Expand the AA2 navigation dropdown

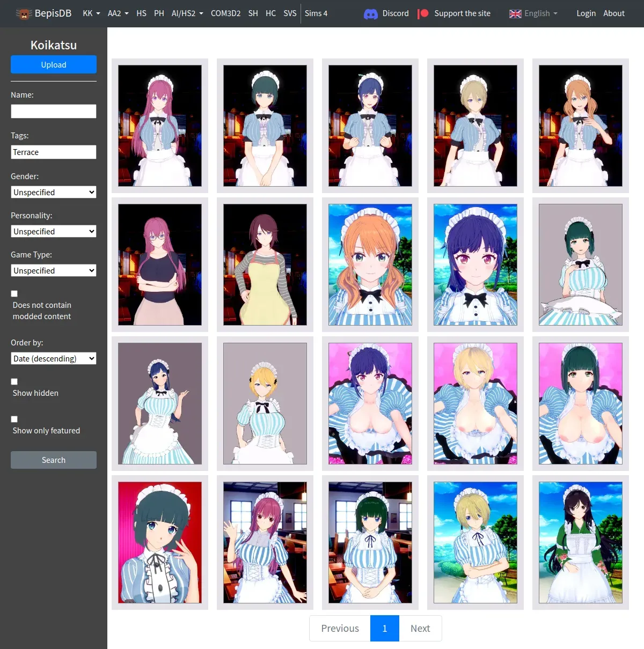[x=118, y=13]
